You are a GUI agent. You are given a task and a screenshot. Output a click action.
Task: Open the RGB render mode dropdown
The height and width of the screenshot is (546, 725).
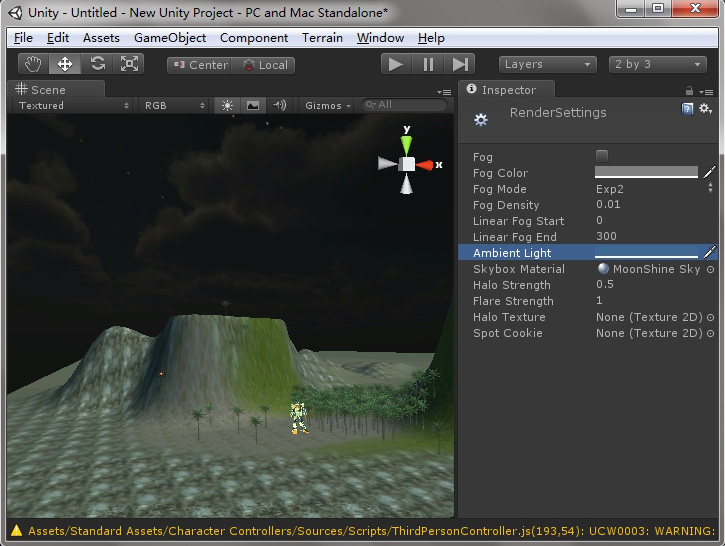pyautogui.click(x=173, y=105)
